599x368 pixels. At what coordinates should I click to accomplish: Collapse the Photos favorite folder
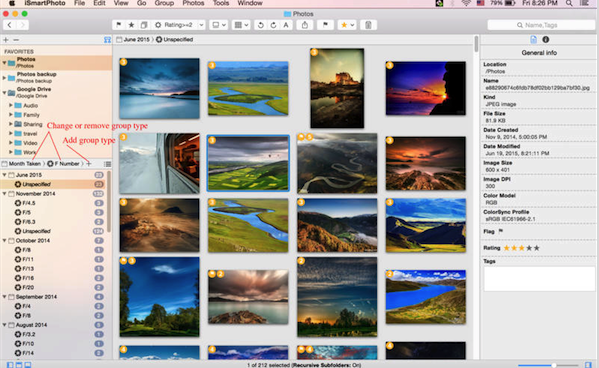5,62
